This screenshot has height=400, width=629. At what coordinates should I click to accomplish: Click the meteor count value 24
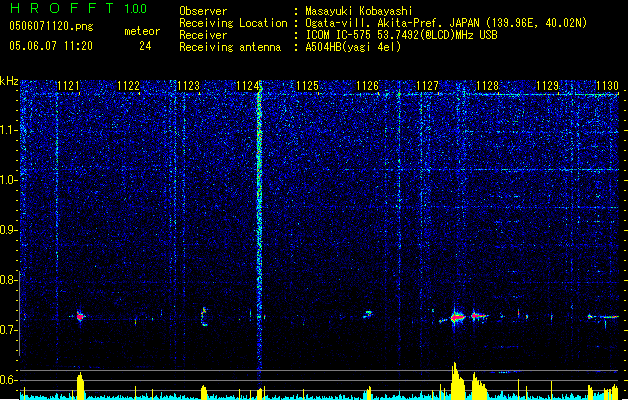tap(145, 46)
